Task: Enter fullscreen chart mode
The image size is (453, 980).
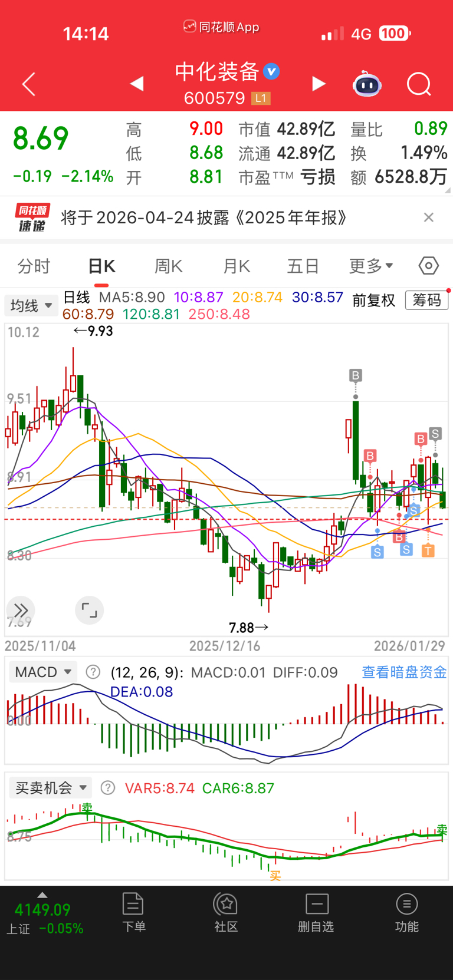Action: click(89, 610)
